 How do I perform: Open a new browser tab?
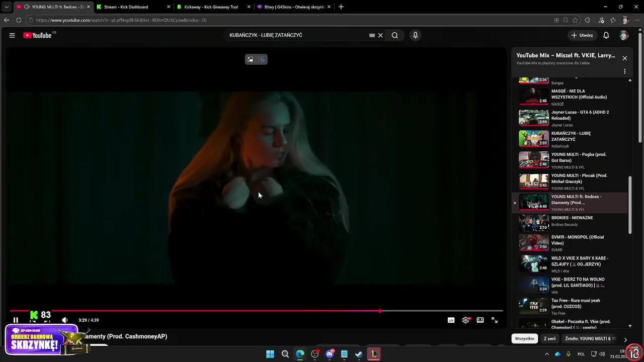(x=341, y=7)
